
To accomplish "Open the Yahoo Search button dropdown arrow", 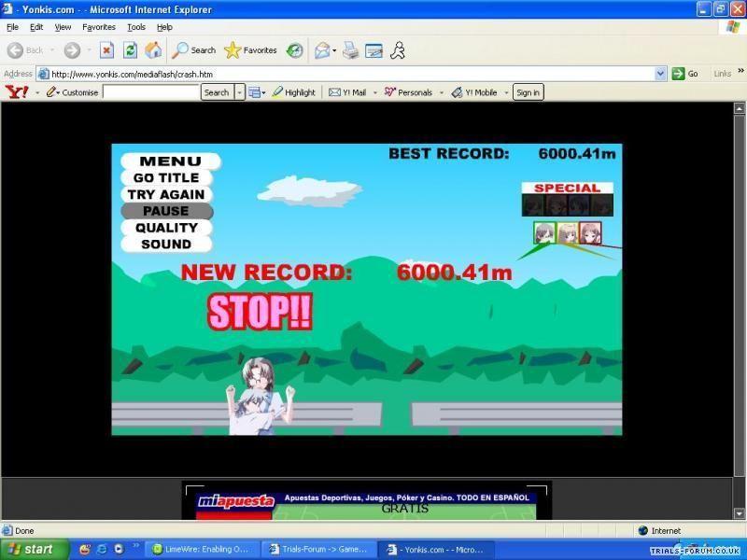I will pos(240,92).
